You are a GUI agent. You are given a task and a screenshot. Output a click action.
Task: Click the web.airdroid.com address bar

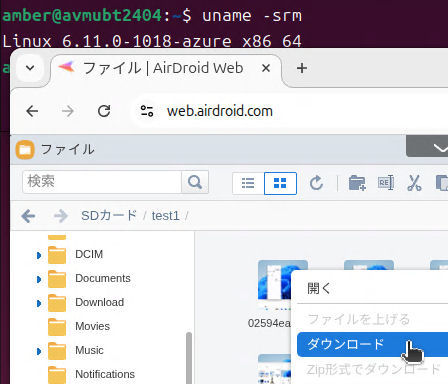click(220, 111)
